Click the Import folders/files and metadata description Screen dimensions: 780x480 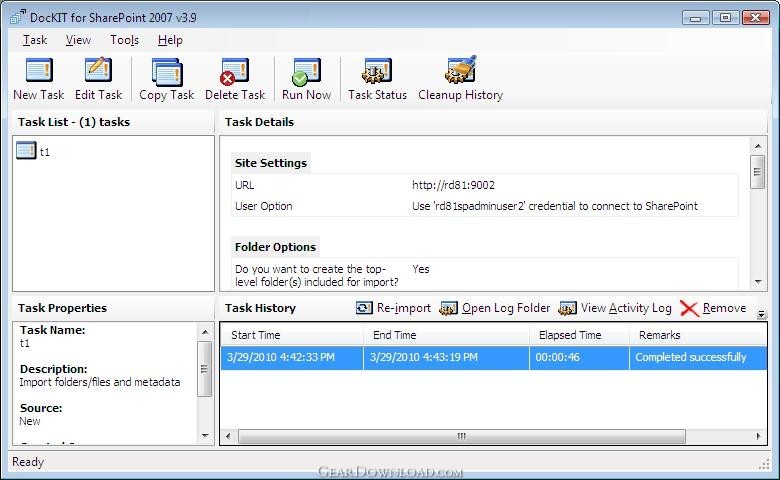(99, 382)
